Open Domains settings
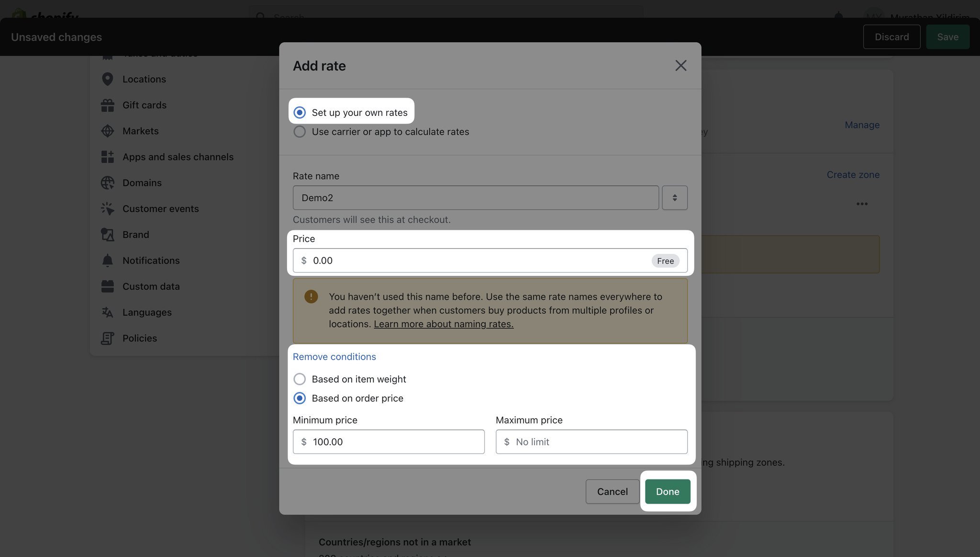980x557 pixels. tap(142, 182)
